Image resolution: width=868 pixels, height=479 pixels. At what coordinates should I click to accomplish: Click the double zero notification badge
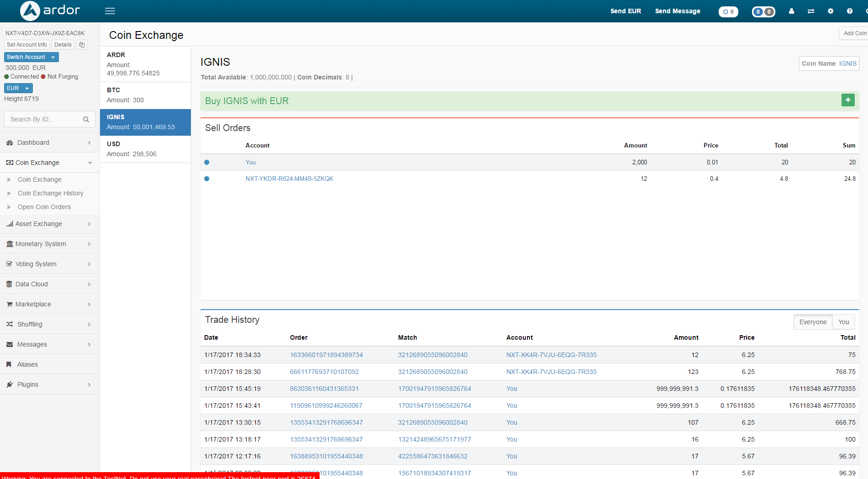tap(763, 11)
